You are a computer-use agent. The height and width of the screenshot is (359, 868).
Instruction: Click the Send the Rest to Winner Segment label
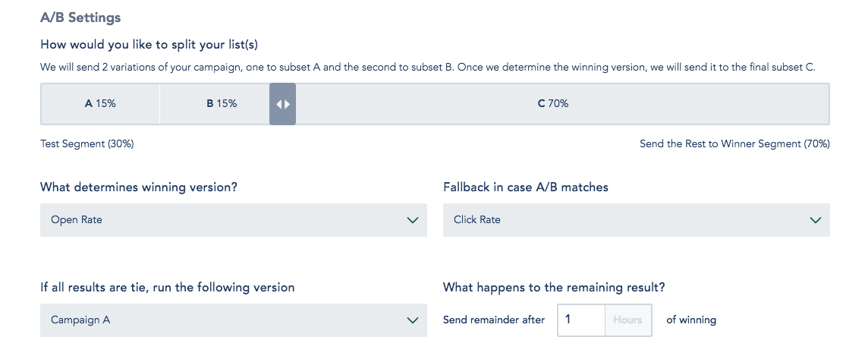pyautogui.click(x=734, y=143)
